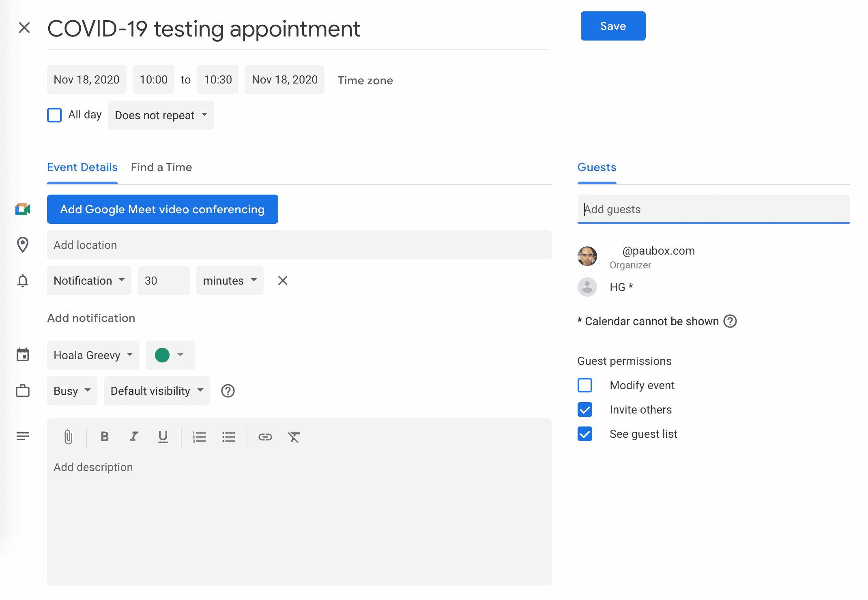
Task: Click the insert link icon
Action: (265, 437)
